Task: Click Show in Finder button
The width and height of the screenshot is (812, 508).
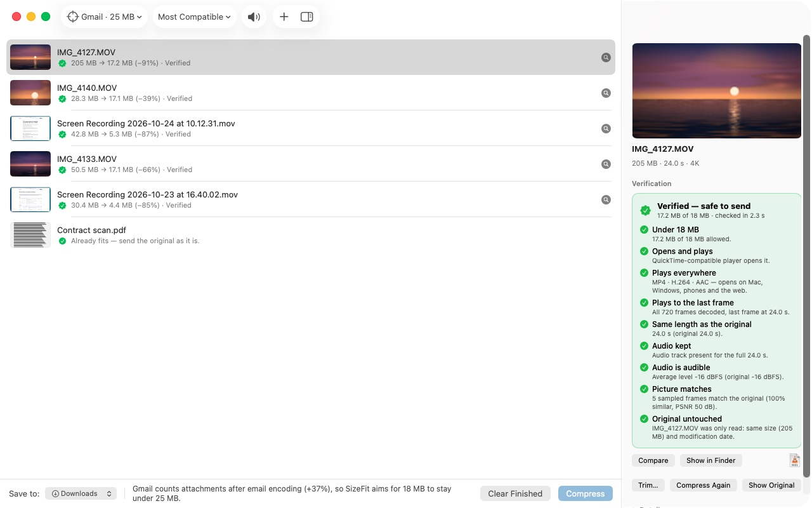Action: coord(711,460)
